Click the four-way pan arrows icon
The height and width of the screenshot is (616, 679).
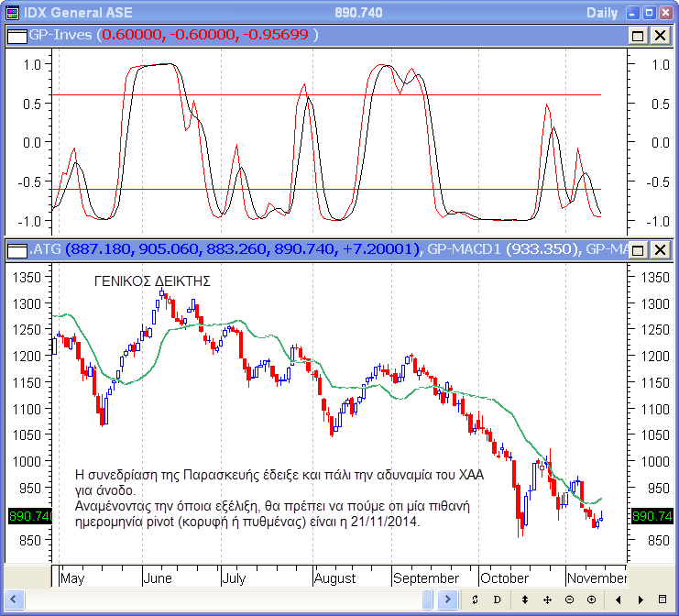[547, 599]
